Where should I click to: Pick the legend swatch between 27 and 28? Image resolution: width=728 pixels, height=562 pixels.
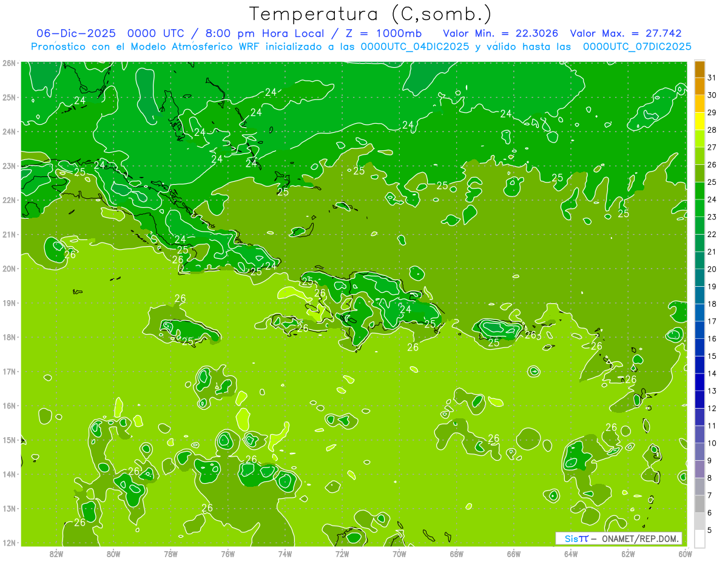tap(699, 139)
